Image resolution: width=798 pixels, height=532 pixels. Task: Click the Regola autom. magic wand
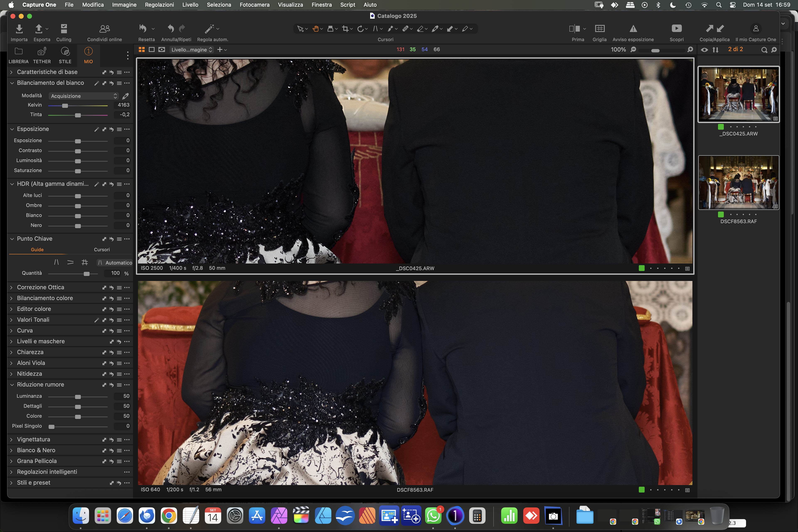point(209,29)
